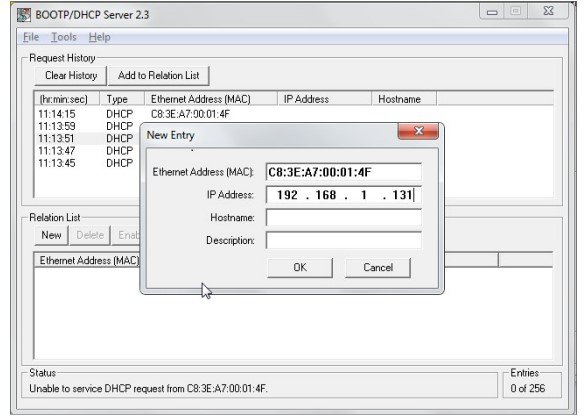The width and height of the screenshot is (586, 419).
Task: Click the 131 octet in IP Address
Action: (402, 195)
